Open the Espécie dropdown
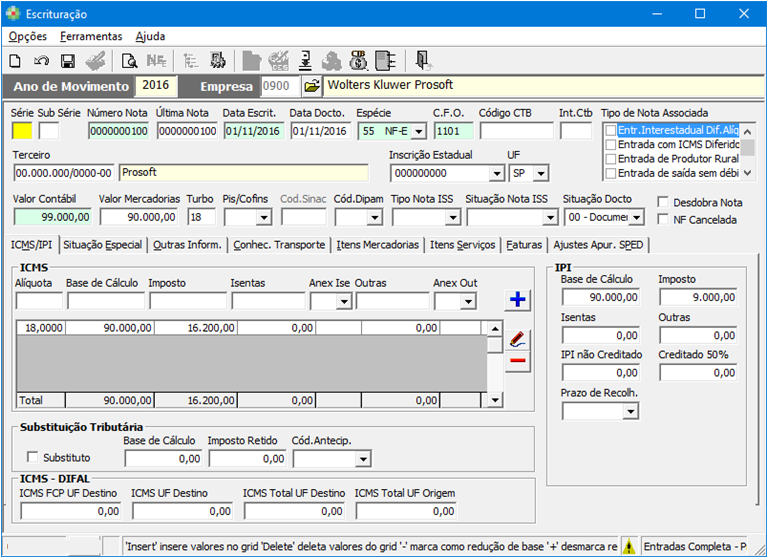The image size is (769, 560). click(418, 131)
